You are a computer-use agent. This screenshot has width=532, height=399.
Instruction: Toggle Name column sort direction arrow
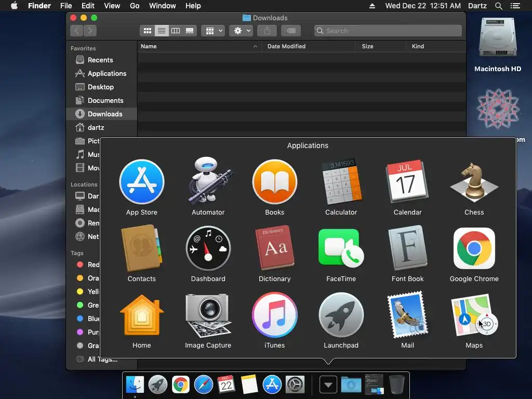click(x=255, y=46)
